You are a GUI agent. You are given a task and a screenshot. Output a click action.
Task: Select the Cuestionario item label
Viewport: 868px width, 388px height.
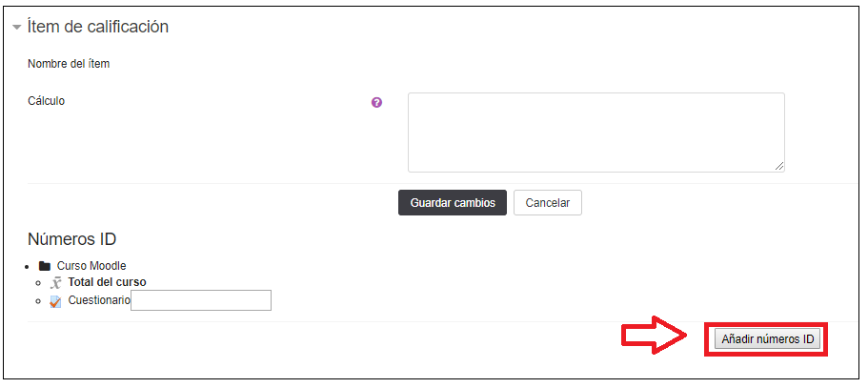point(98,300)
